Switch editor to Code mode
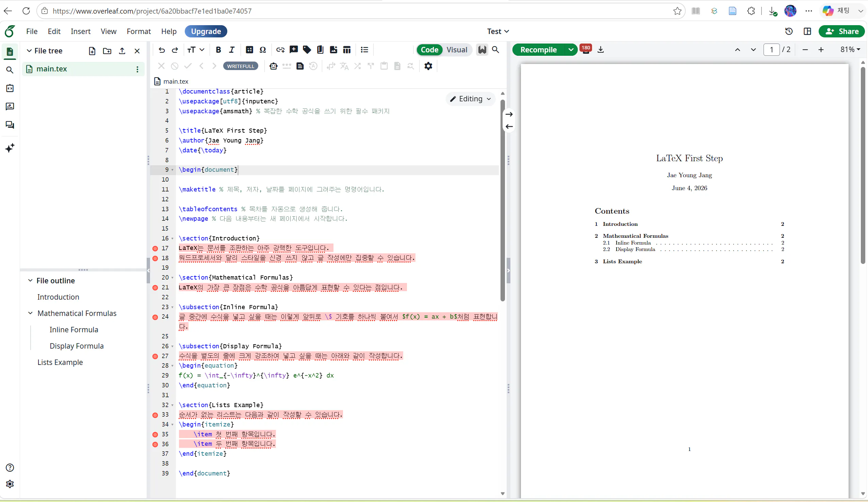The image size is (868, 502). point(429,50)
